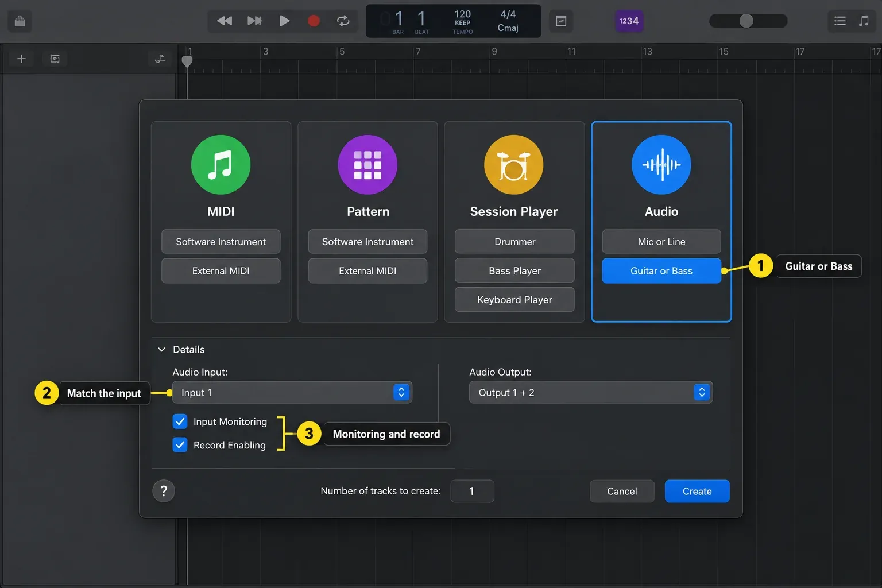
Task: Select the yellow Session Player drum icon
Action: pos(514,165)
